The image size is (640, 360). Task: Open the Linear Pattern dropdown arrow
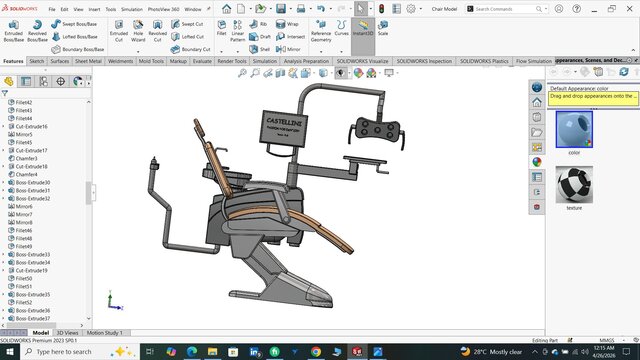[238, 52]
